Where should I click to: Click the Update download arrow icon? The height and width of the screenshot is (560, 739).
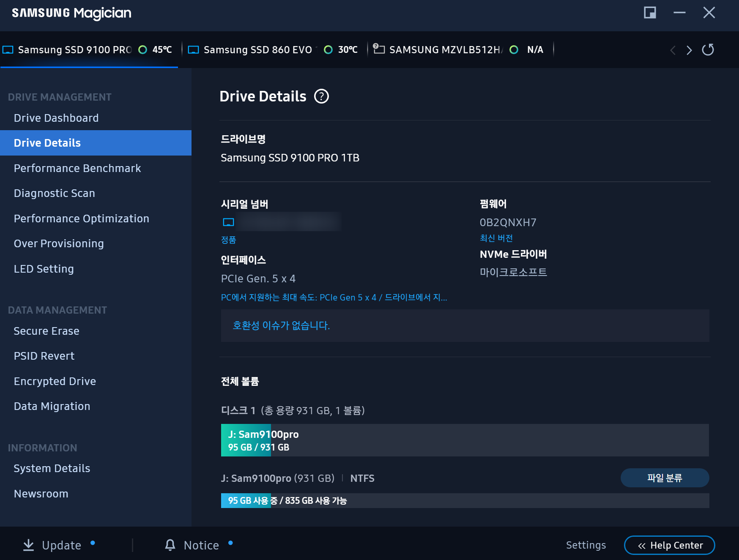(x=28, y=545)
